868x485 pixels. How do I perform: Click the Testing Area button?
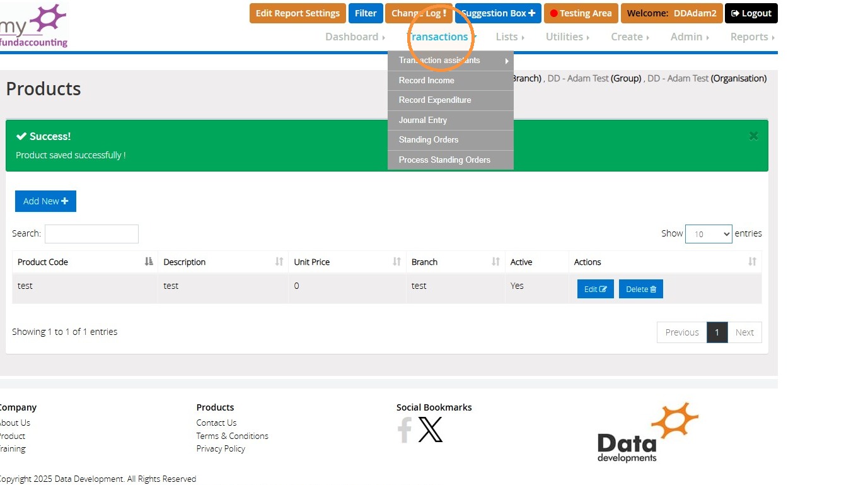point(581,13)
